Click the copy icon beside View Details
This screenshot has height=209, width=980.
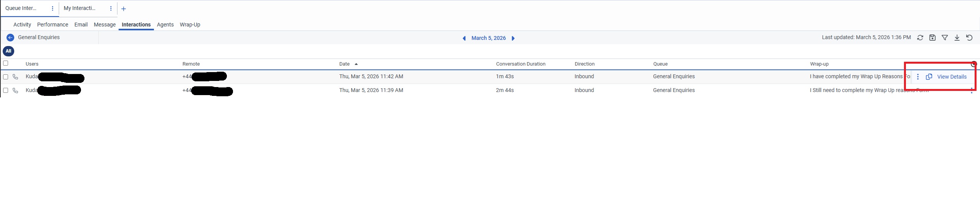point(929,77)
